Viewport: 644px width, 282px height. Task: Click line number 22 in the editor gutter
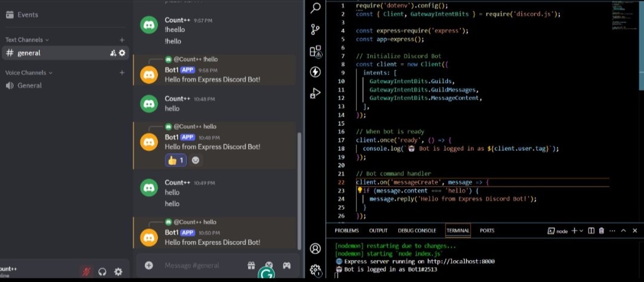(341, 182)
